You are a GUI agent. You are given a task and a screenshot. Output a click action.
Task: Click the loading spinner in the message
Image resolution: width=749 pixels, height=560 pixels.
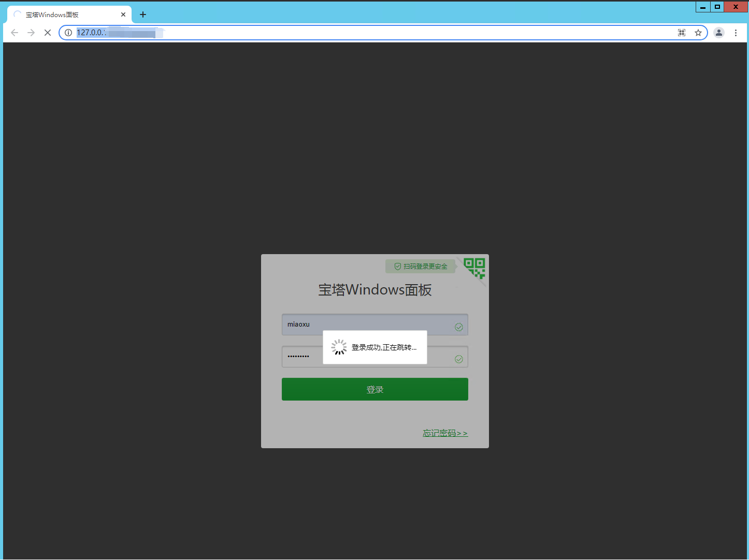point(339,347)
